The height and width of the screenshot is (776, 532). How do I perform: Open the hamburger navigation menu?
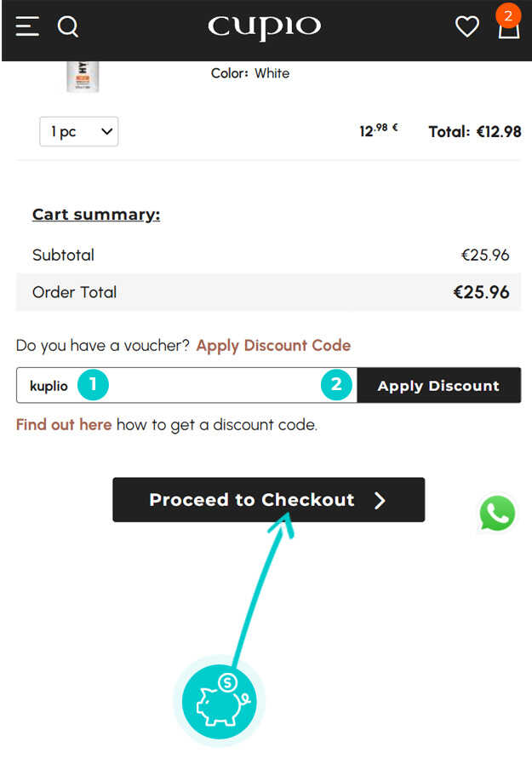27,27
